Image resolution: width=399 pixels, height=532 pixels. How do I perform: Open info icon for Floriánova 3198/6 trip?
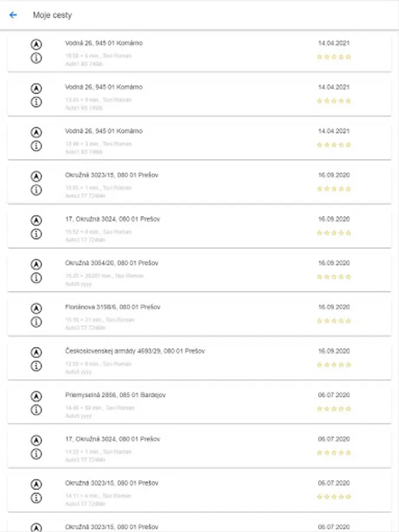pos(36,322)
